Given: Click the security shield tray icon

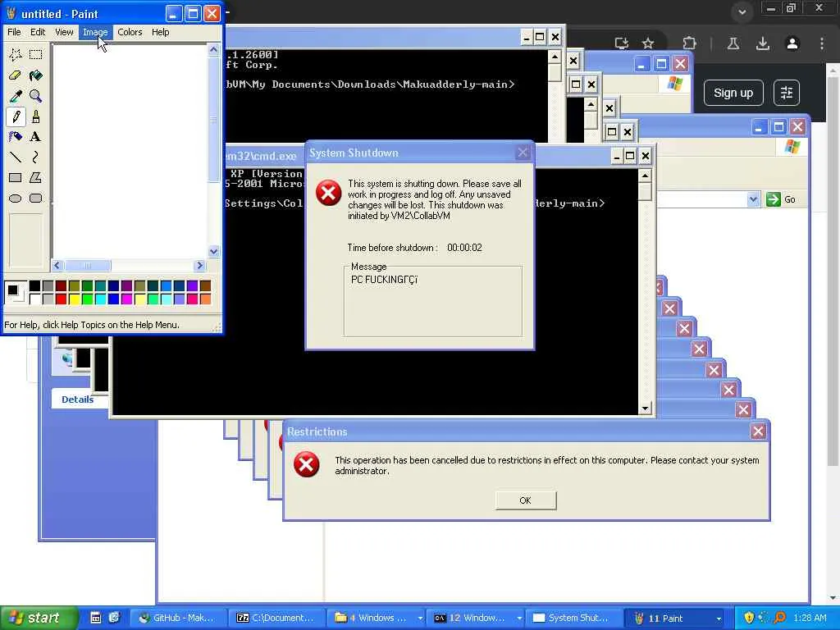Looking at the screenshot, I should pos(749,618).
